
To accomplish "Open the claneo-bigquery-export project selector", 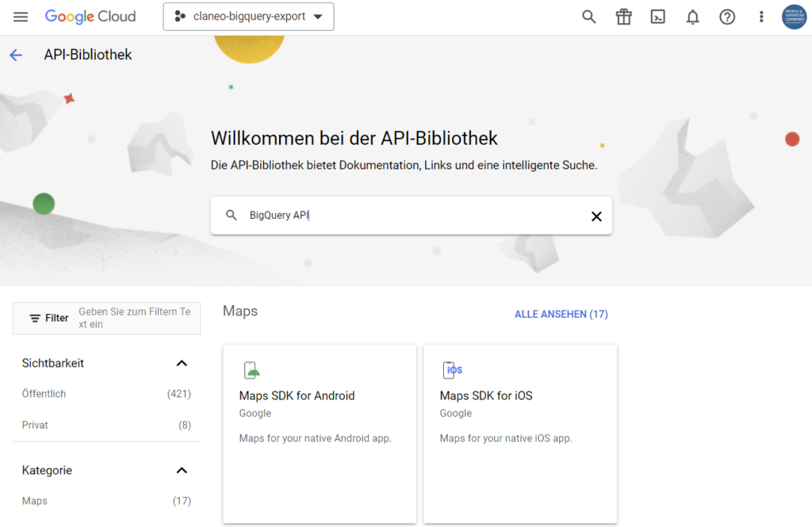I will [248, 17].
